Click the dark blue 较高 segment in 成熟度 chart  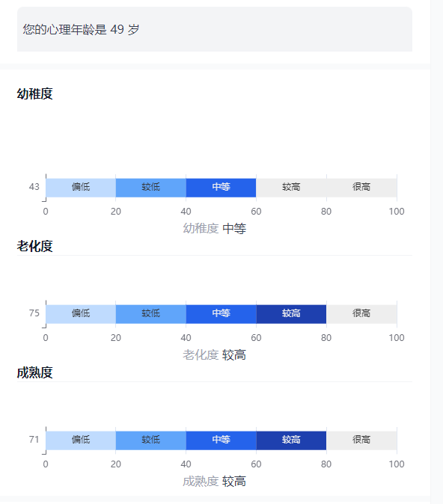(291, 440)
